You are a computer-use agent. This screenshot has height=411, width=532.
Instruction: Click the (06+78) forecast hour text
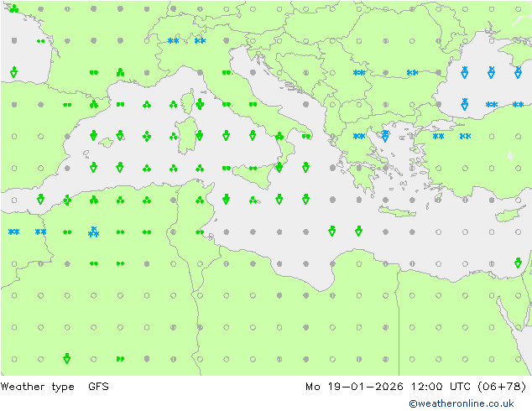[x=501, y=387]
